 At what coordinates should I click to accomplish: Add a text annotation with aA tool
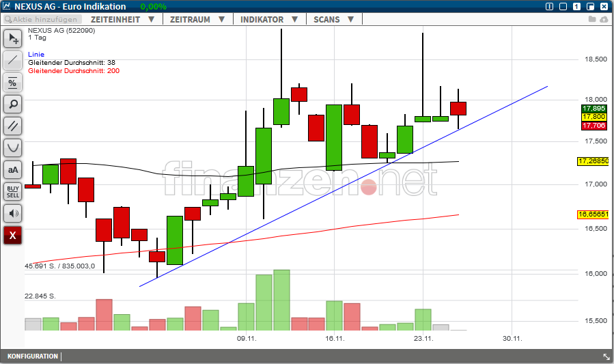click(13, 169)
